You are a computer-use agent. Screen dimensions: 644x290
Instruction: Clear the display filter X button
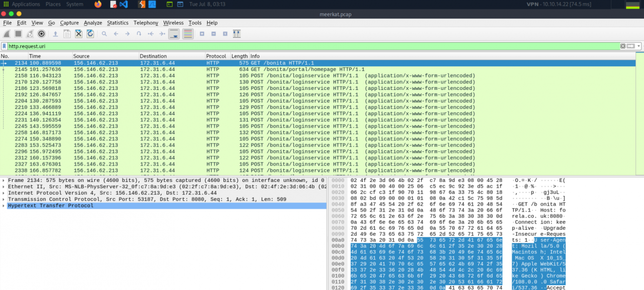click(623, 46)
